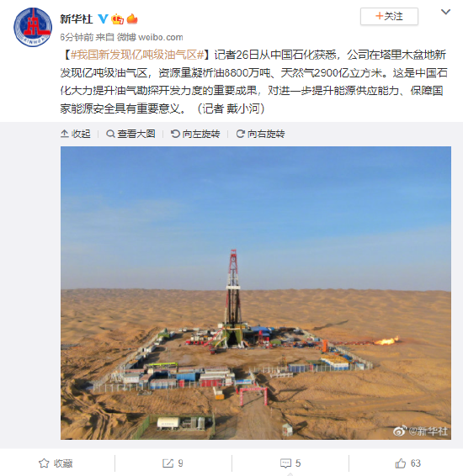The image size is (463, 476).
Task: Open hashtag #我国新发现亿吨级油气区#
Action: click(x=137, y=55)
